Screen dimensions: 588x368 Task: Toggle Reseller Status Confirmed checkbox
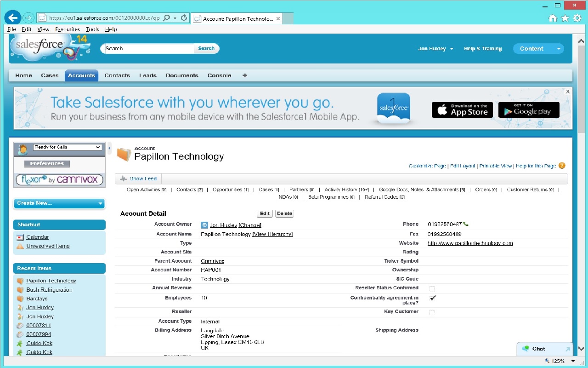[432, 289]
